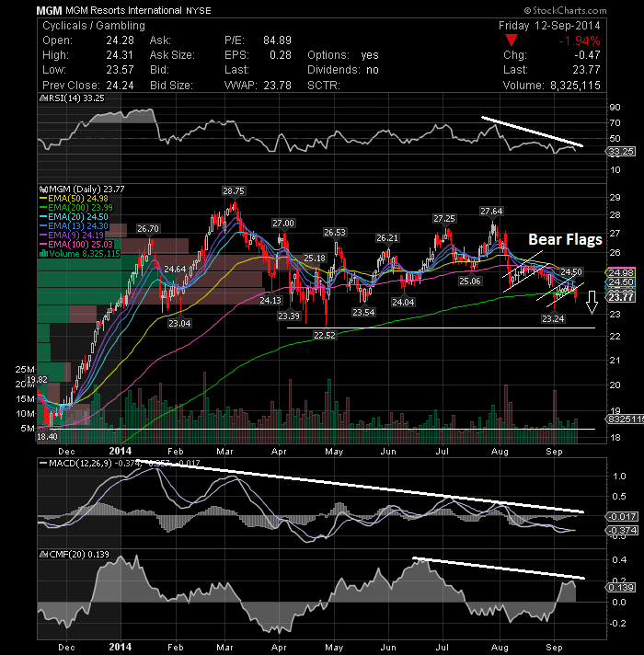Click the pink EMA(100) legend line swatch
The image size is (644, 655).
pyautogui.click(x=43, y=245)
